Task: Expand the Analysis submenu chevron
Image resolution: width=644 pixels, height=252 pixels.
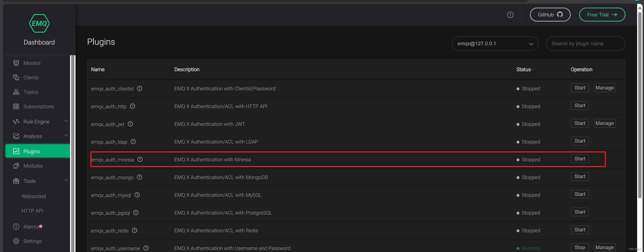Action: [x=66, y=136]
